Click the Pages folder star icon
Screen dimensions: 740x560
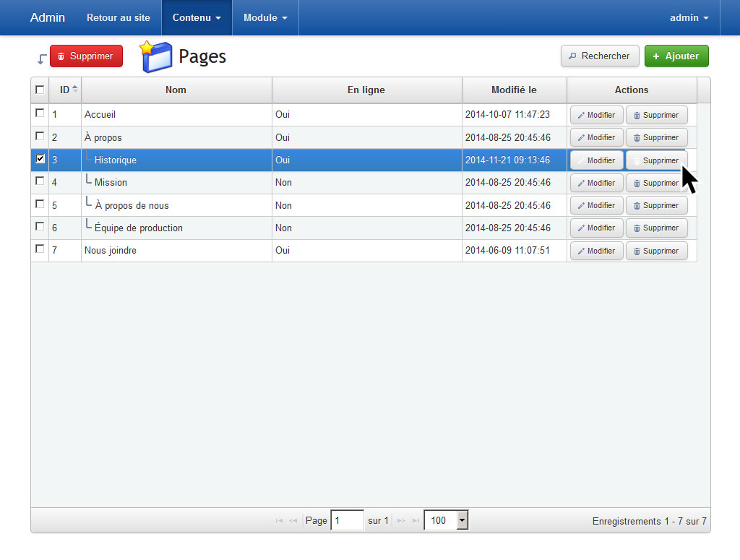pos(156,56)
